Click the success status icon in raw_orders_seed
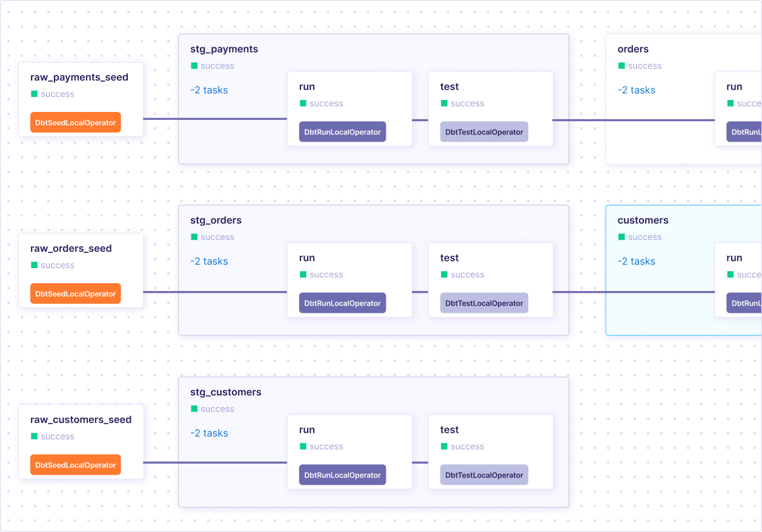The width and height of the screenshot is (762, 532). point(34,265)
